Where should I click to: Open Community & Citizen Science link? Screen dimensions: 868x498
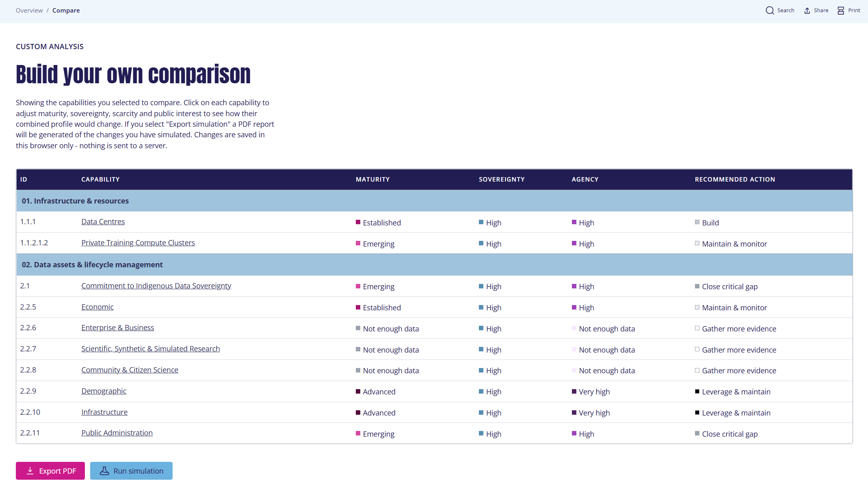(x=130, y=370)
